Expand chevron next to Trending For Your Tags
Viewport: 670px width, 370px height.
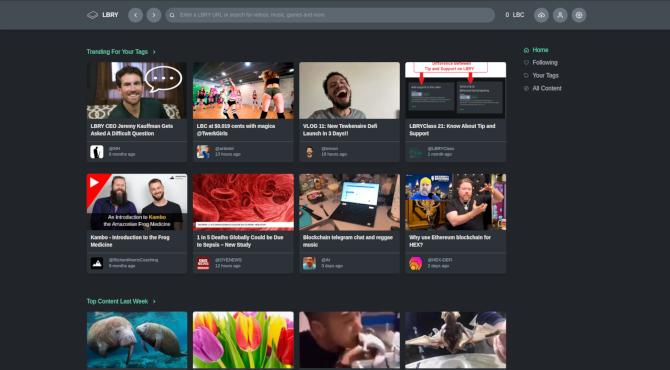click(154, 52)
